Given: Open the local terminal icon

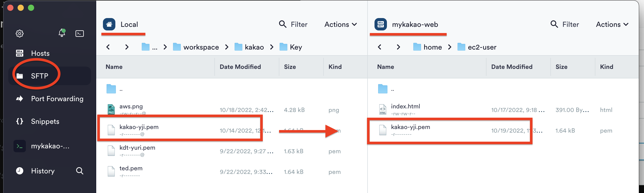Looking at the screenshot, I should tap(80, 34).
